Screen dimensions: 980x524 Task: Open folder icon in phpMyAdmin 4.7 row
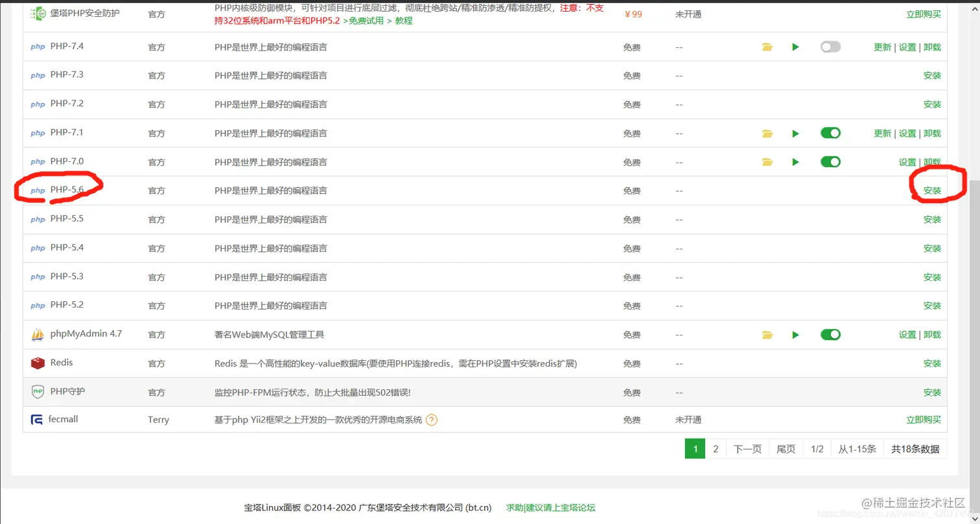767,335
